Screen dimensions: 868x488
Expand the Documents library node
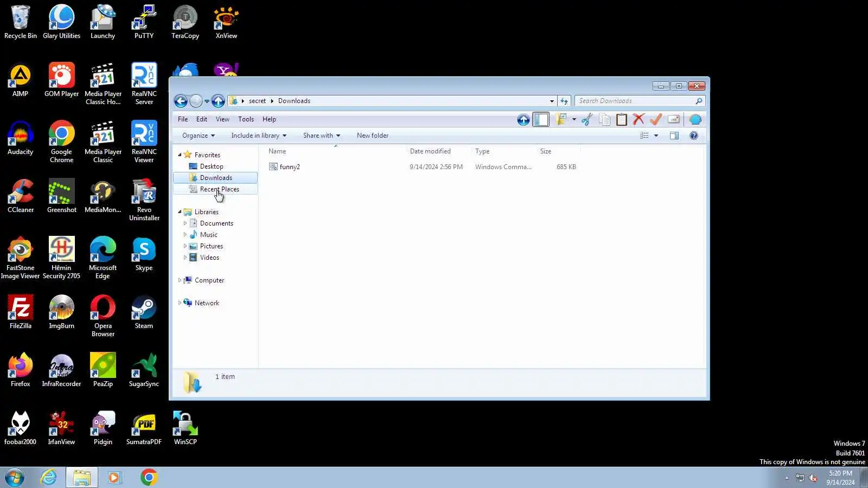(185, 223)
